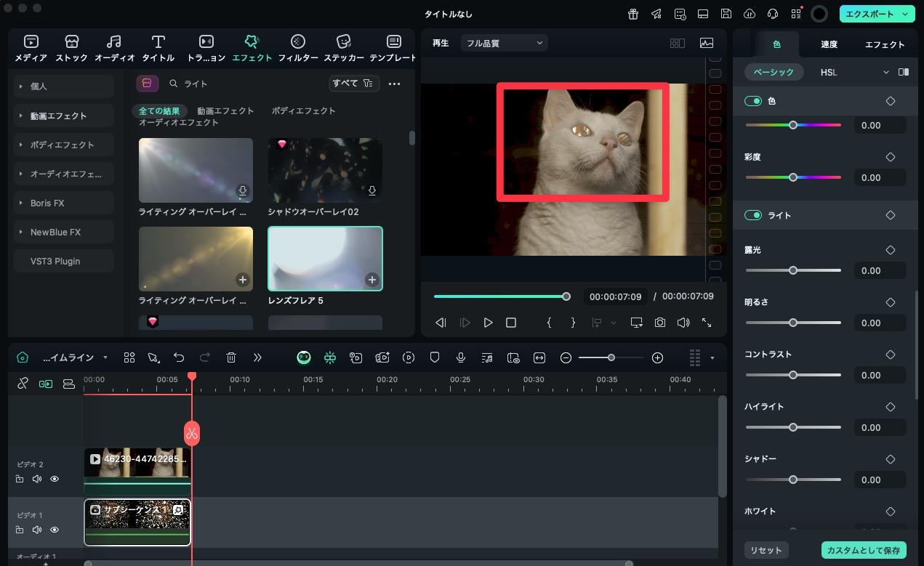Select the ベーシック pill button
The width and height of the screenshot is (924, 566).
774,72
